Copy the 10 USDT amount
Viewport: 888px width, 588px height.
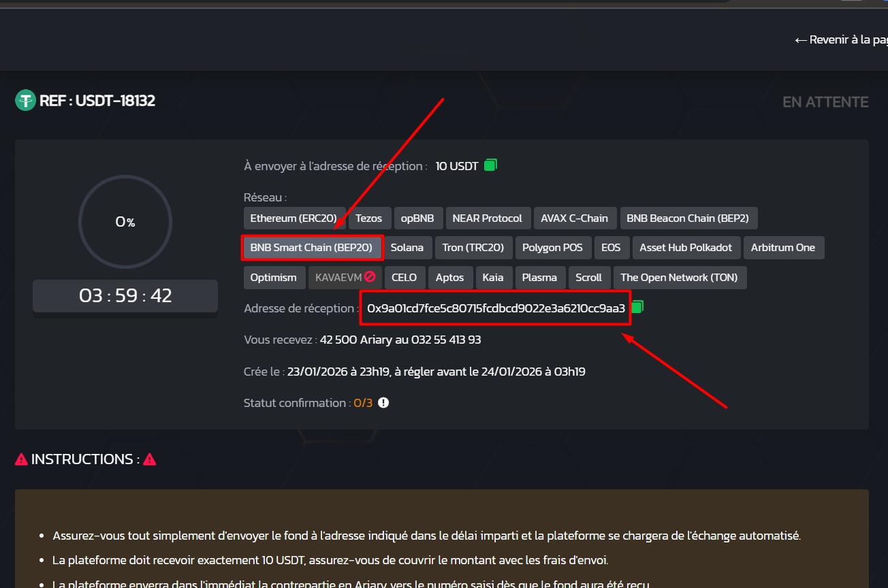pyautogui.click(x=490, y=165)
